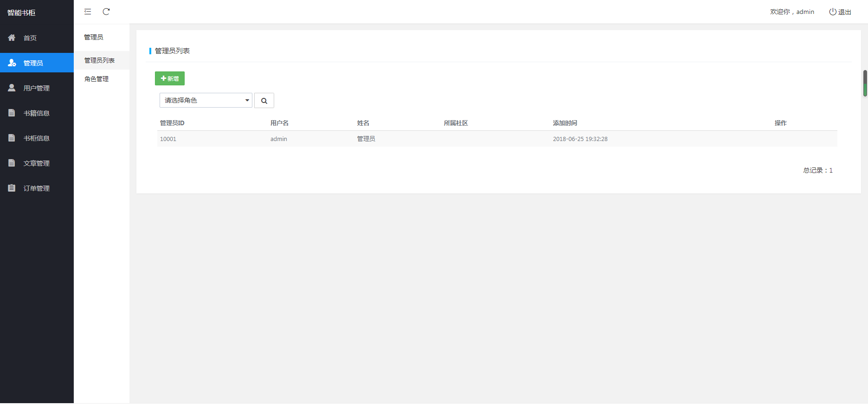Click the green 新增 button
This screenshot has width=868, height=405.
pos(170,78)
